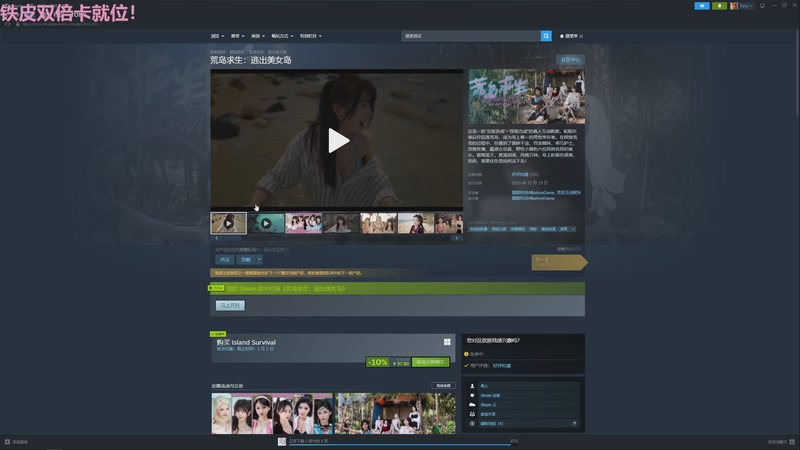The image size is (800, 450).
Task: Click the add game plus icon bottom-left
Action: click(7, 442)
